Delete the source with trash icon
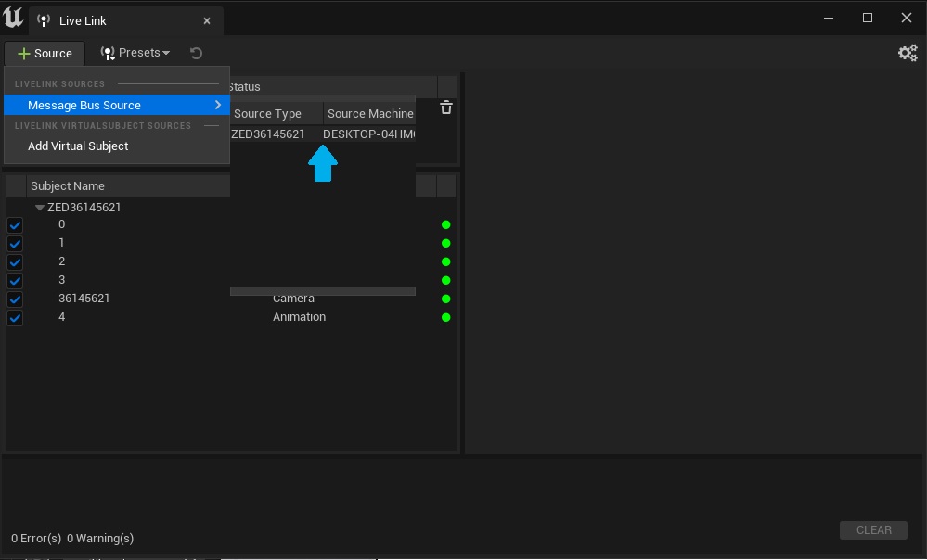 (446, 108)
